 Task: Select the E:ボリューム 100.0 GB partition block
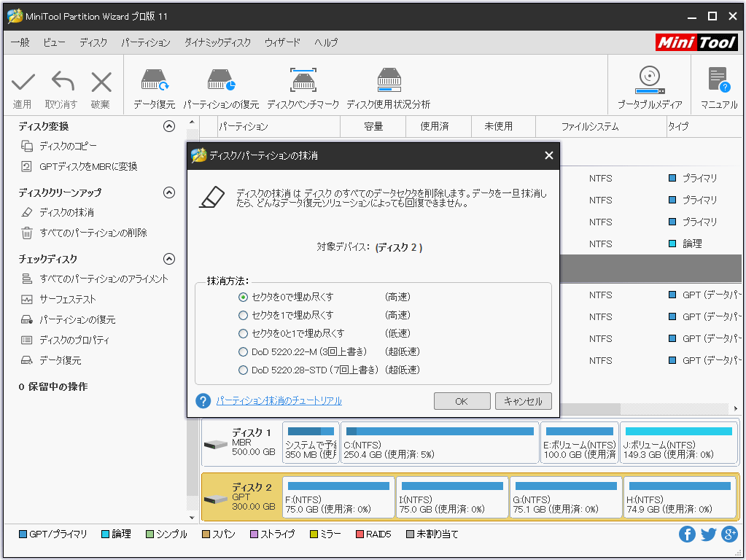click(580, 443)
